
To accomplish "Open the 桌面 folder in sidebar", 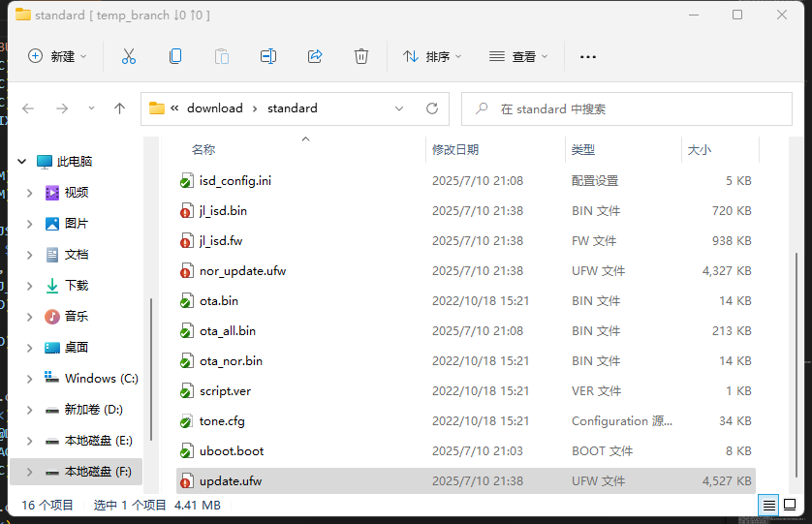I will [x=67, y=348].
